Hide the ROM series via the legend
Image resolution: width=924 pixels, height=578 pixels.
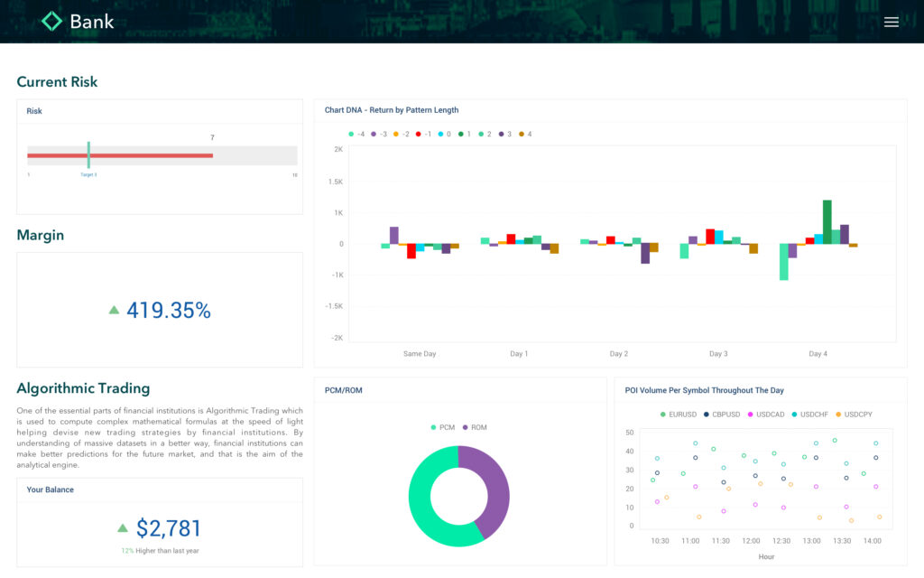pos(474,427)
